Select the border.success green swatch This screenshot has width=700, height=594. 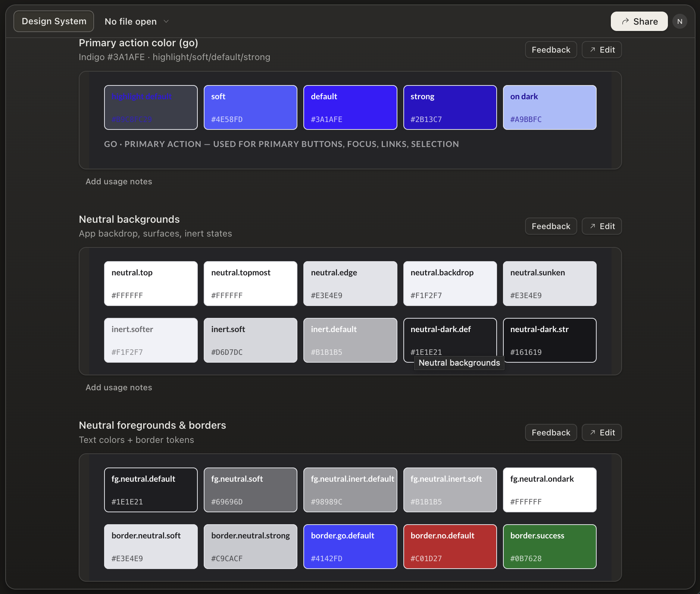tap(550, 547)
